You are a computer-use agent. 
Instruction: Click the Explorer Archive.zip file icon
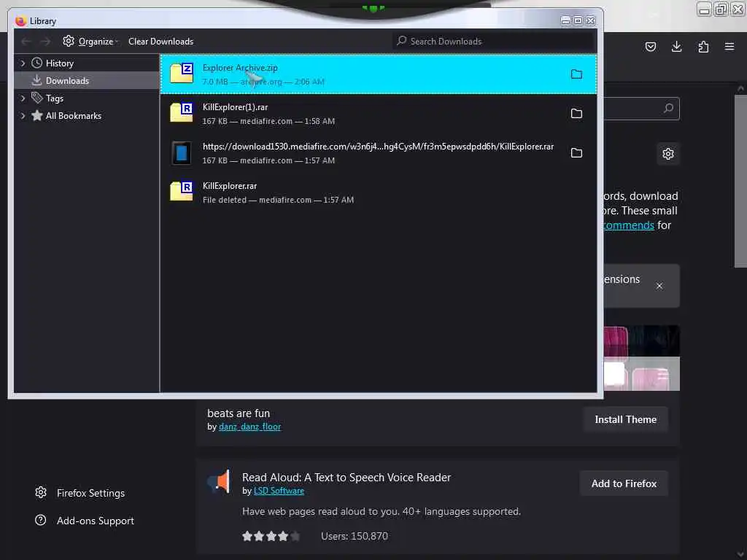click(x=182, y=74)
